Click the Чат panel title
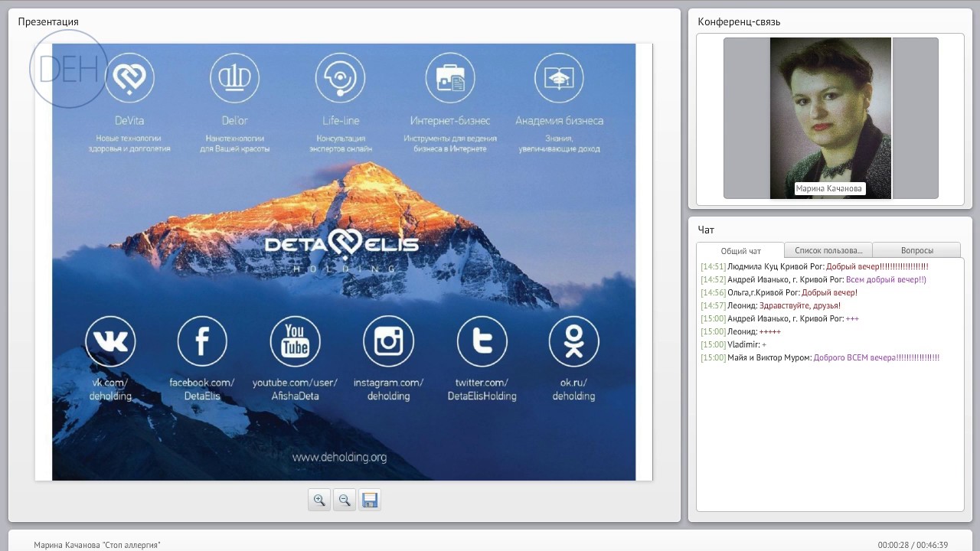This screenshot has height=551, width=980. coord(706,230)
